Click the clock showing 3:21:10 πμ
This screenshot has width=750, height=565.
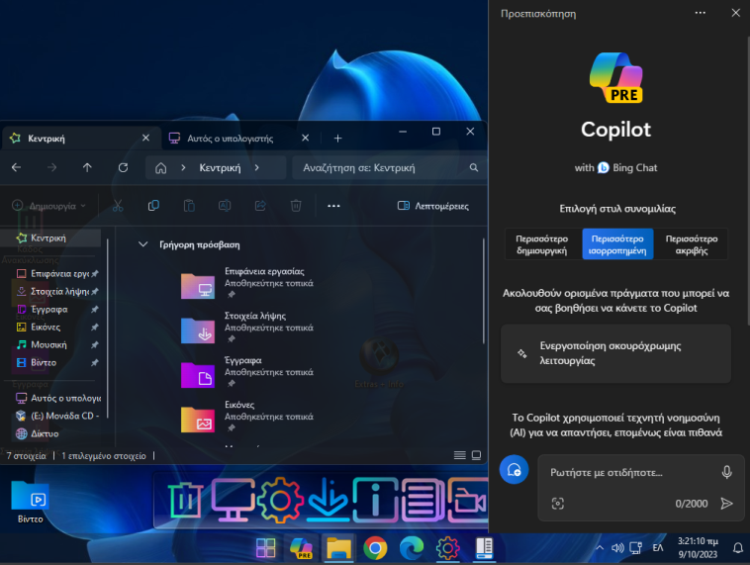(x=698, y=548)
